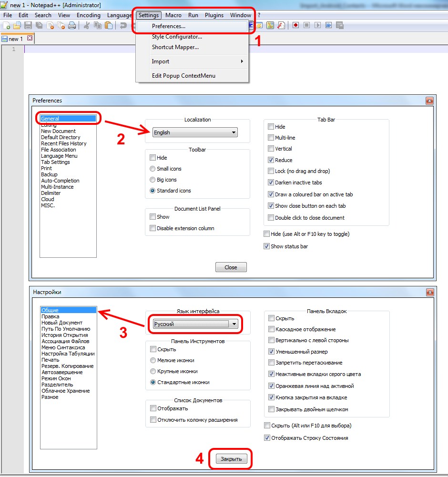Viewport: 448px width, 477px height.
Task: Click the Save recorded macro icon
Action: (x=339, y=25)
